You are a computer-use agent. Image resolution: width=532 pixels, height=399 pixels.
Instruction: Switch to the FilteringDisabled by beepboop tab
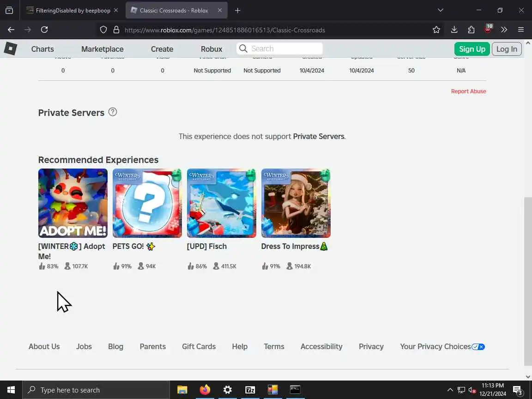[72, 11]
